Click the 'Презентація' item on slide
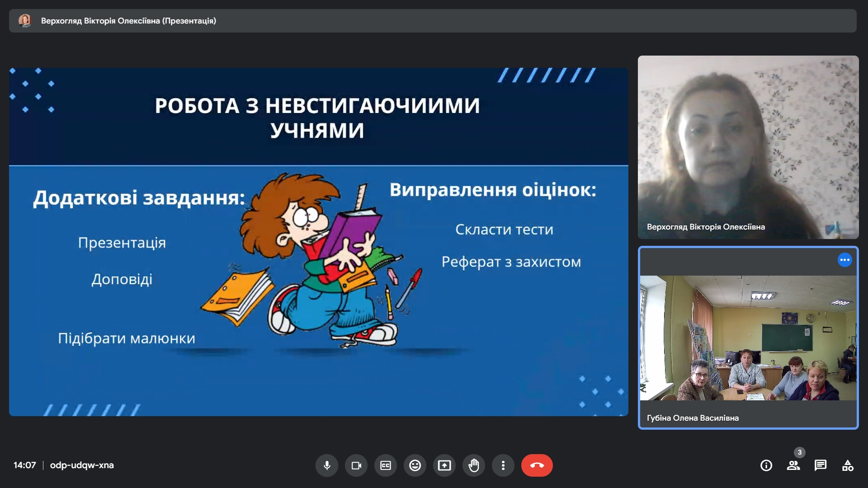 coord(122,243)
